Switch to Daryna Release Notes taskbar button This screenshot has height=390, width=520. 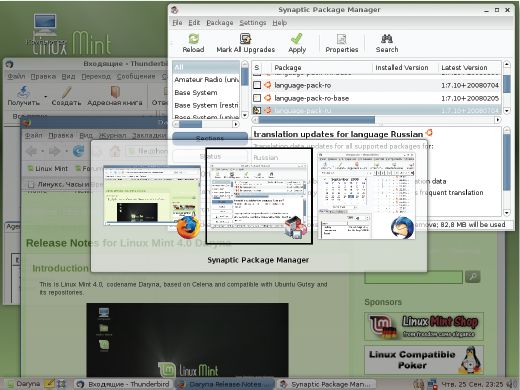click(225, 384)
